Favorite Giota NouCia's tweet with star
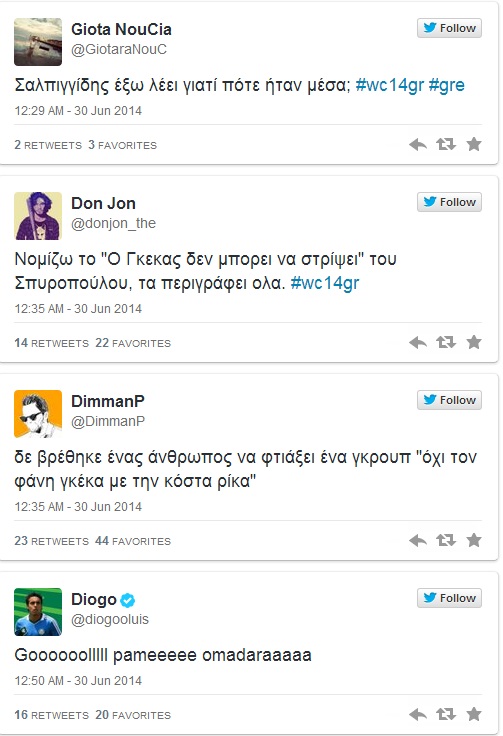This screenshot has width=503, height=736. coord(474,144)
